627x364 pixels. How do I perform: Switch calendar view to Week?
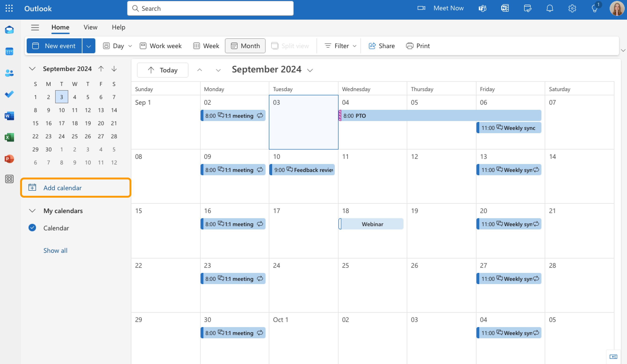(206, 46)
